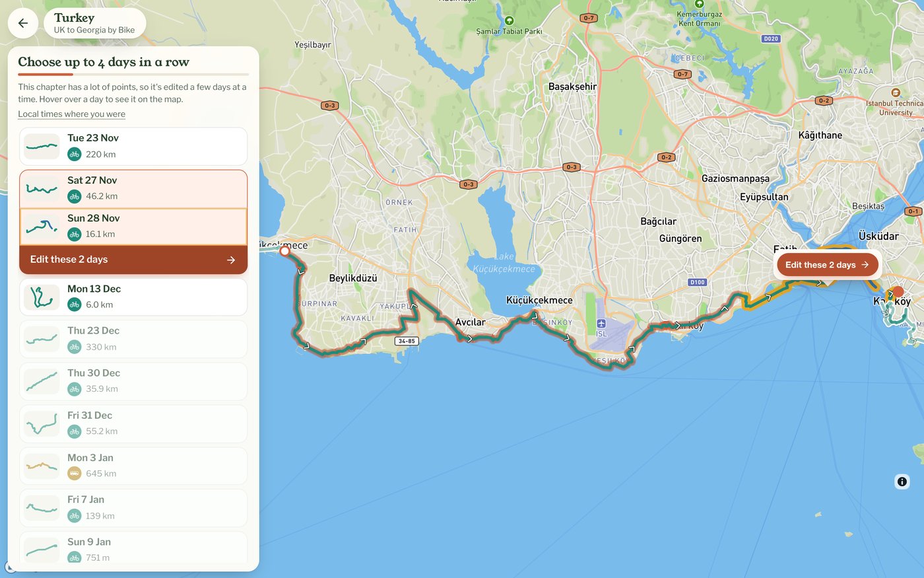Click the Küçükçekmece label on map
The image size is (924, 578).
pyautogui.click(x=539, y=300)
